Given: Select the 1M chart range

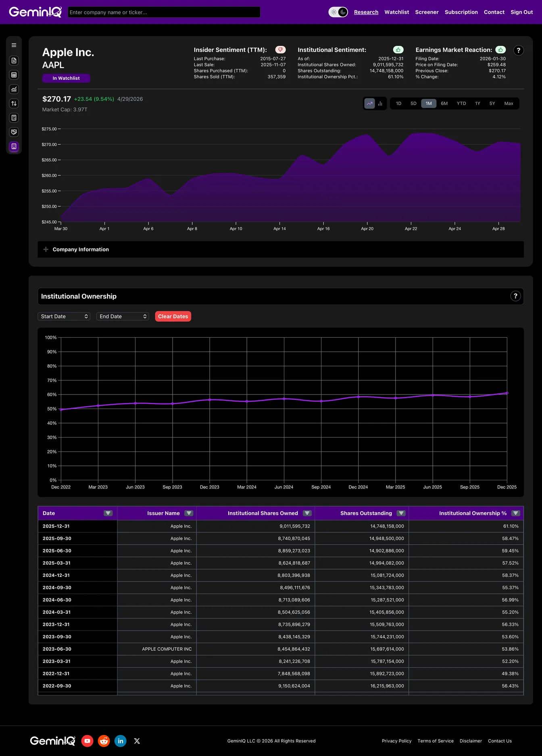Looking at the screenshot, I should coord(429,104).
